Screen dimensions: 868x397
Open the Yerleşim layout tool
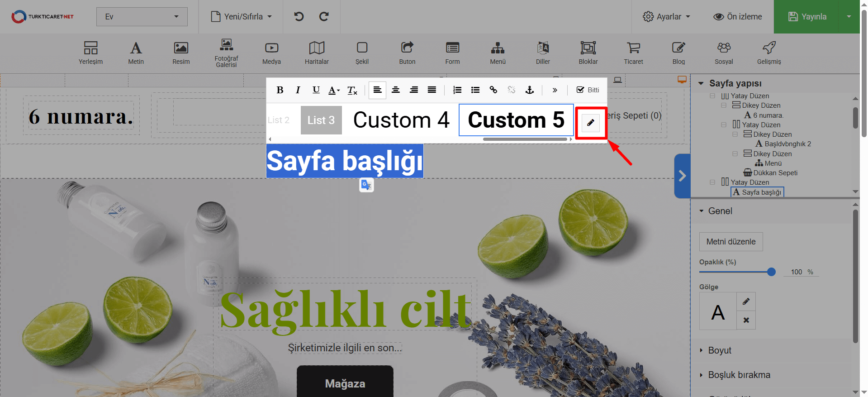[90, 53]
